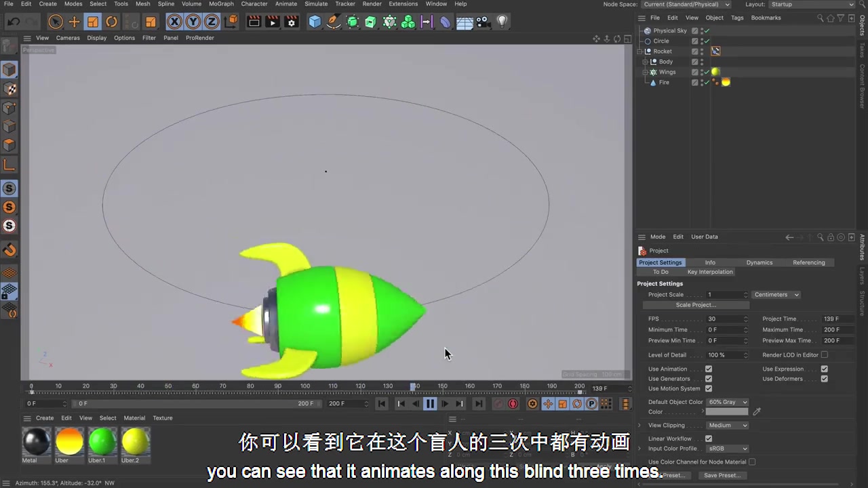Click the Record Keyframe icon in the timeline
Image resolution: width=868 pixels, height=488 pixels.
[x=513, y=403]
